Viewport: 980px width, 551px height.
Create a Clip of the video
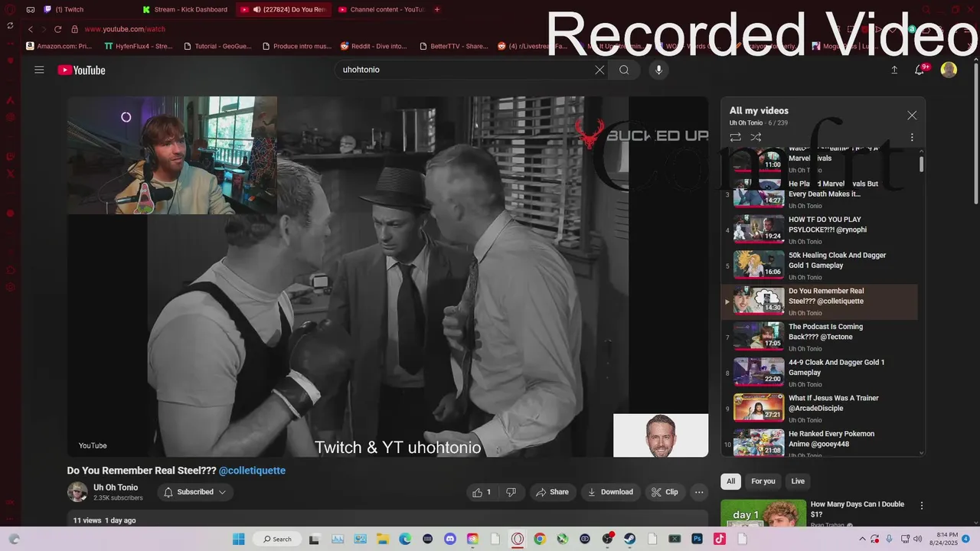click(665, 492)
